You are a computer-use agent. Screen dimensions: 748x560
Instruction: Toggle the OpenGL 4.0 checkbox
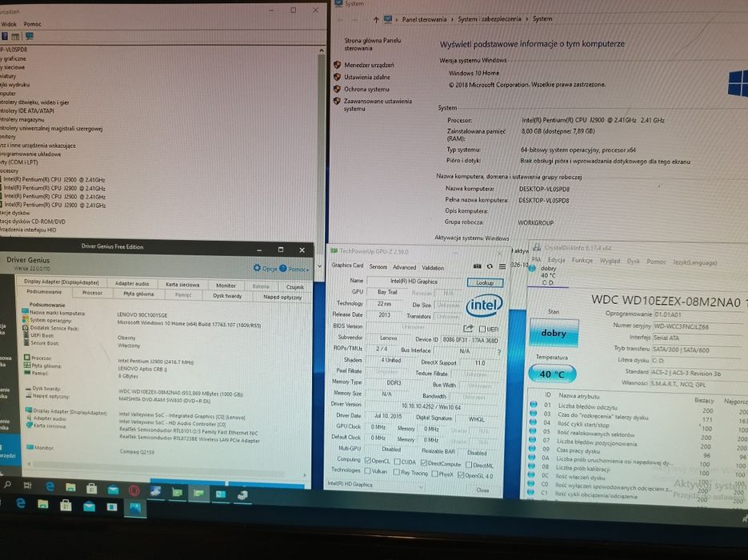coord(460,474)
